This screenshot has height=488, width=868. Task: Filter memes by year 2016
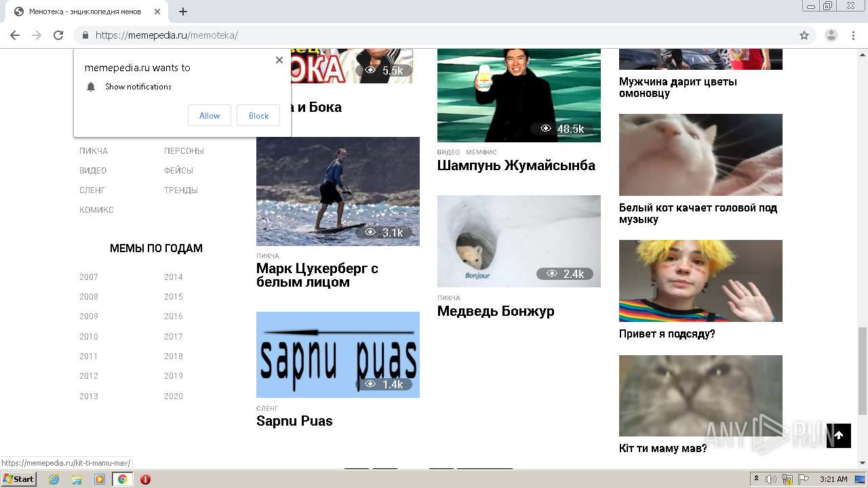point(174,317)
